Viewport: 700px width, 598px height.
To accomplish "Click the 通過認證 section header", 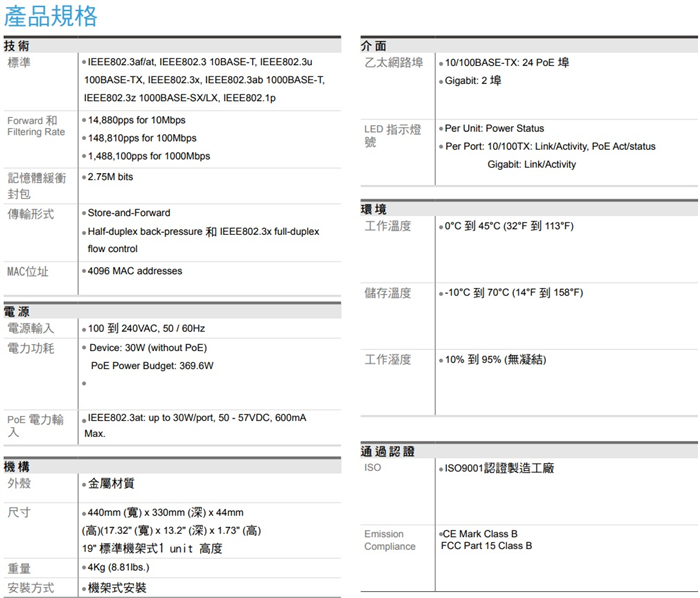I will [x=388, y=451].
